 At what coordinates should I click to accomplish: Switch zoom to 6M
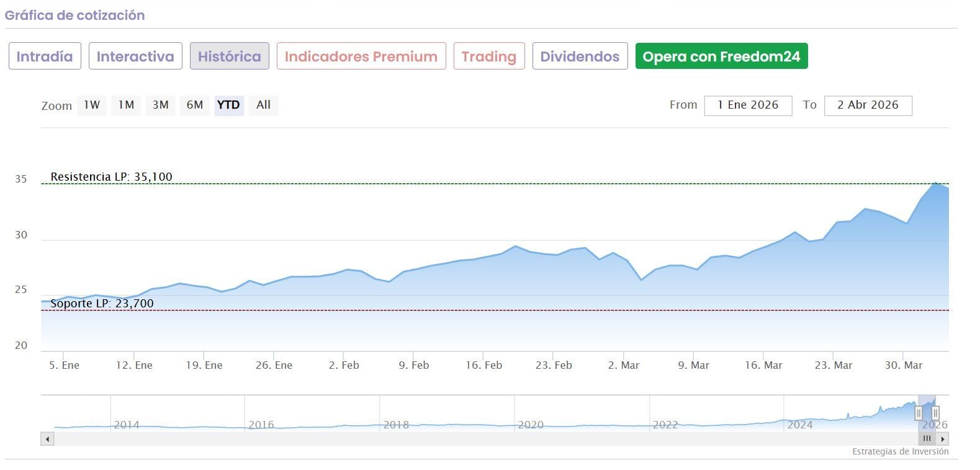[x=195, y=105]
